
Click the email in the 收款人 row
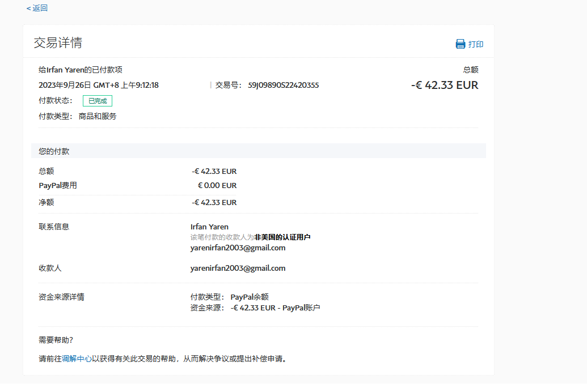(238, 268)
